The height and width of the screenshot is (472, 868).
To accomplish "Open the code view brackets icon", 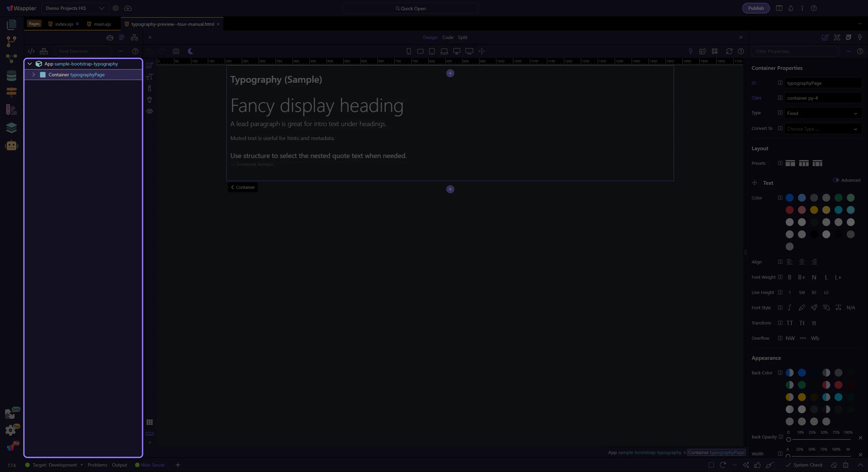I will click(x=31, y=51).
